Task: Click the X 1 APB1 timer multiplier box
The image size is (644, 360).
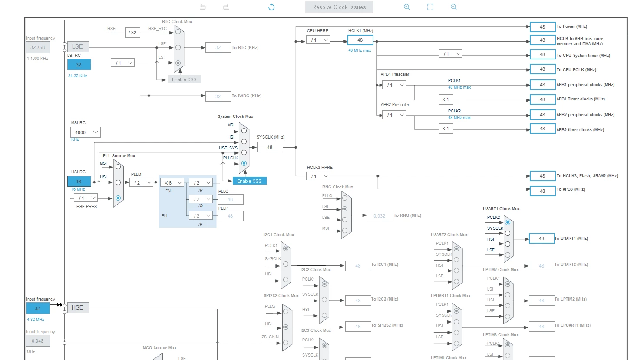Action: [x=446, y=99]
